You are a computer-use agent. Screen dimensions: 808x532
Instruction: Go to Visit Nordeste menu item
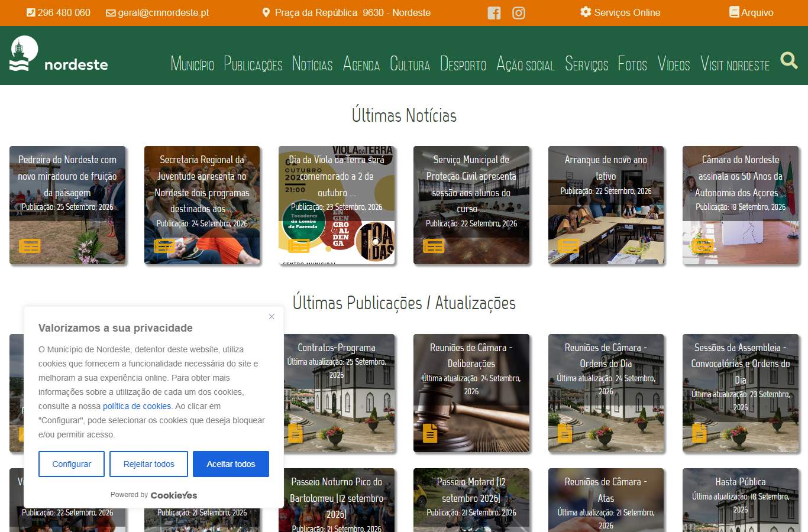pos(735,64)
